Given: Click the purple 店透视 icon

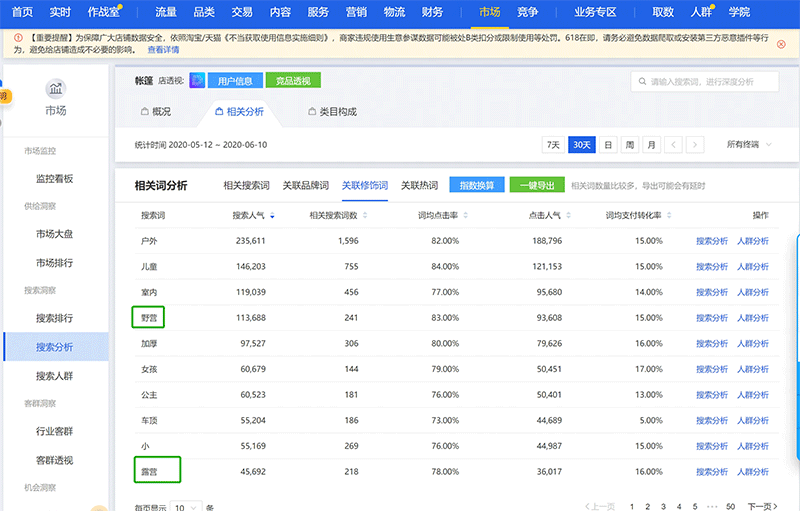Looking at the screenshot, I should 196,81.
